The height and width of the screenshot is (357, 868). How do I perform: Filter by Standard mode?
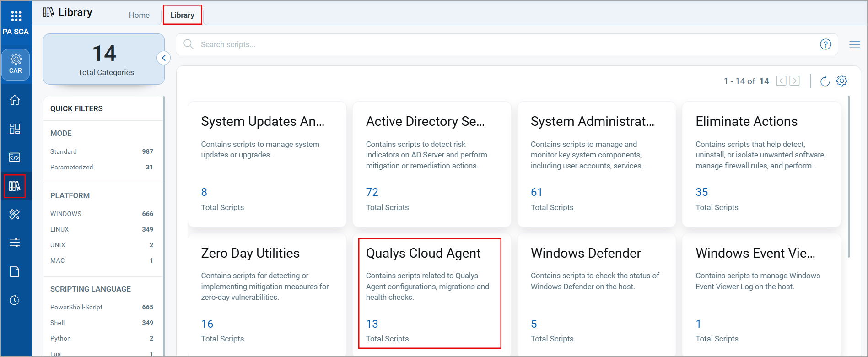[64, 151]
